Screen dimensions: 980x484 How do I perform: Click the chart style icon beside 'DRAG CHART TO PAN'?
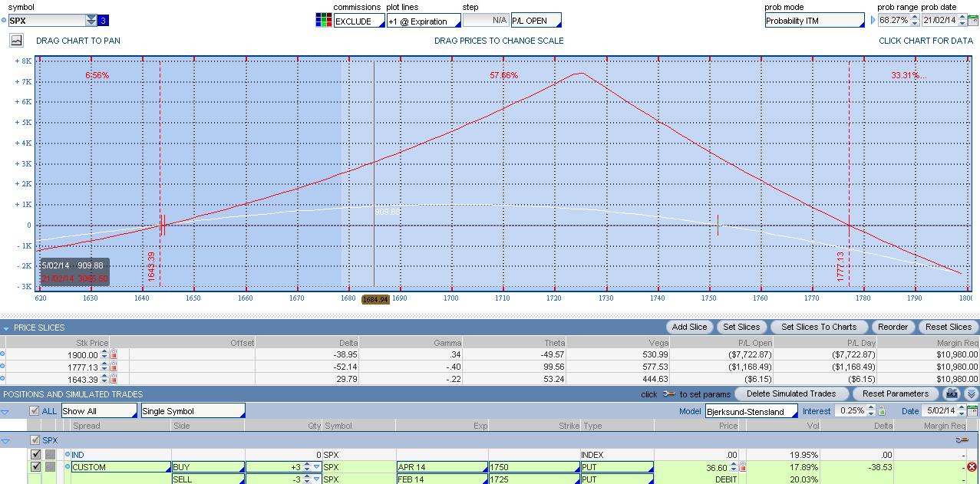click(x=16, y=41)
